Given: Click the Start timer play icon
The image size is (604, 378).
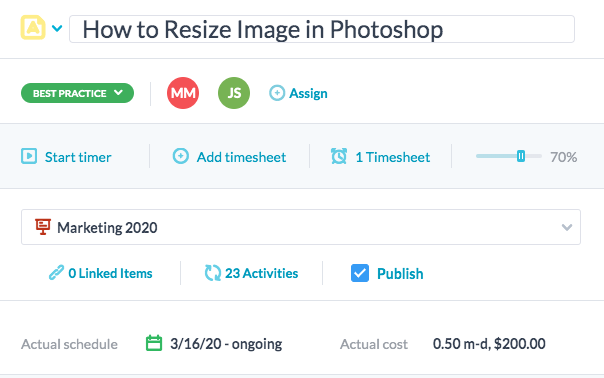Looking at the screenshot, I should click(29, 156).
